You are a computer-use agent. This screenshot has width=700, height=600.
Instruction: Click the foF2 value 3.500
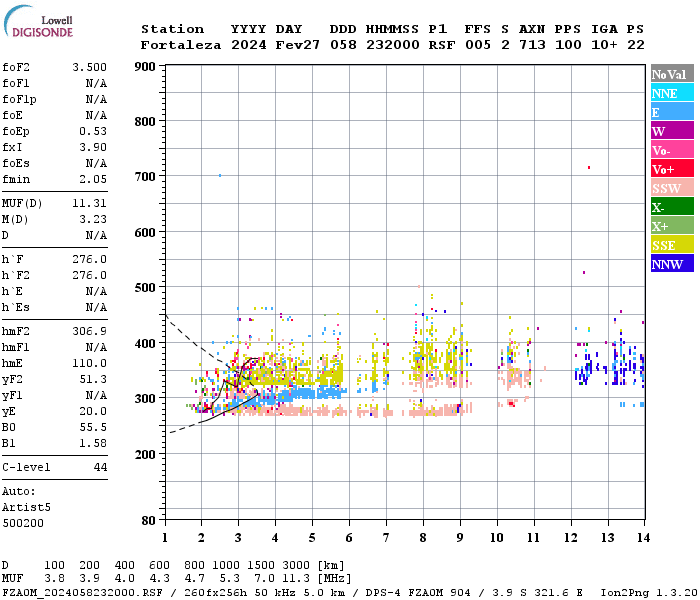89,67
